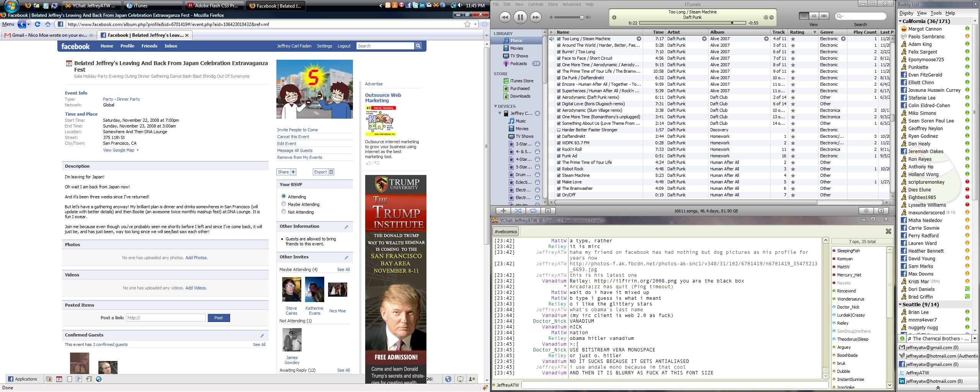Switch iTunes to list view
The width and height of the screenshot is (980, 392).
coord(804,16)
